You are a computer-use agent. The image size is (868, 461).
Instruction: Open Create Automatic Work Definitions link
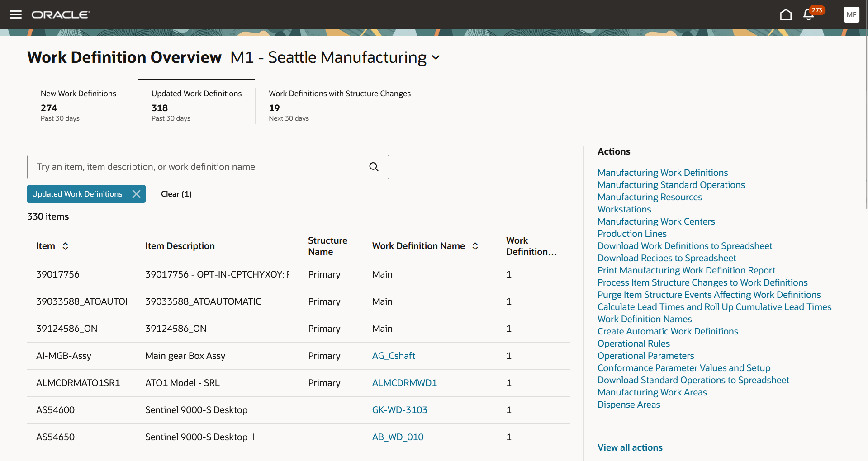tap(668, 331)
